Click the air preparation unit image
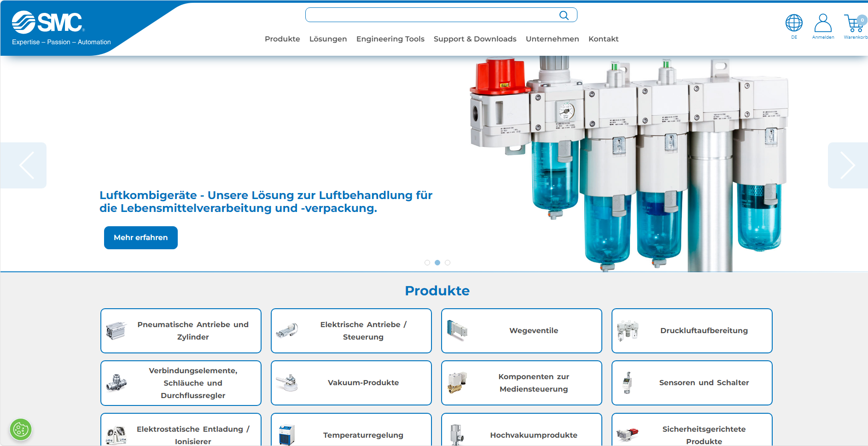 click(628, 330)
